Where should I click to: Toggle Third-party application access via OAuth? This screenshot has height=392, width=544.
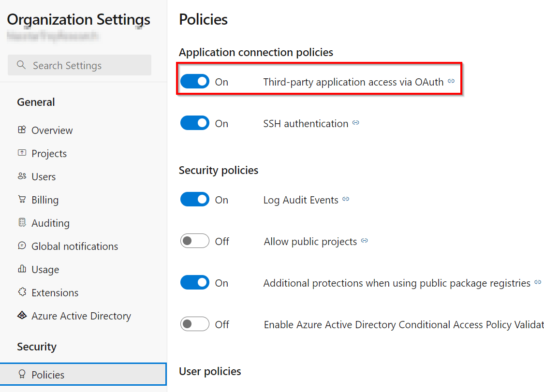(x=195, y=82)
